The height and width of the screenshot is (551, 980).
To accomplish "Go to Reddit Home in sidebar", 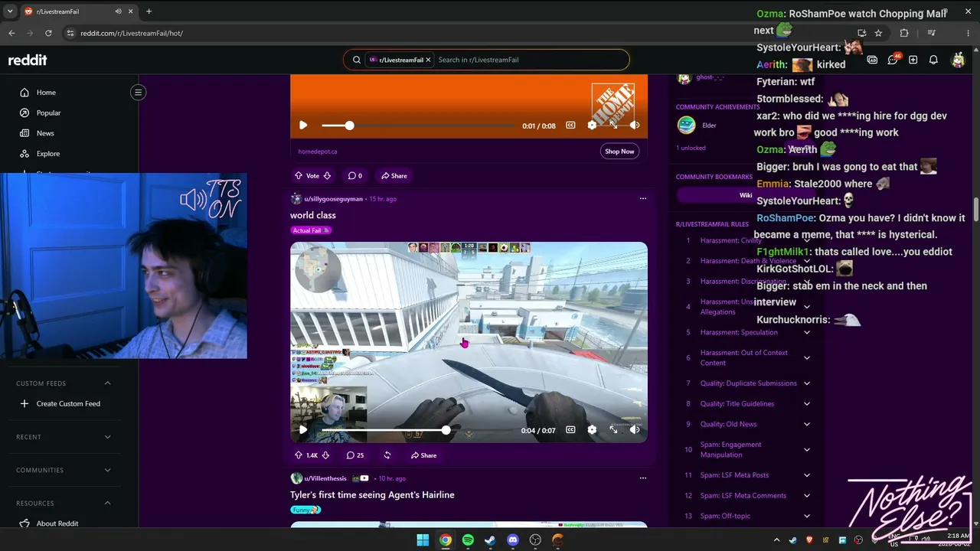I will 46,93.
